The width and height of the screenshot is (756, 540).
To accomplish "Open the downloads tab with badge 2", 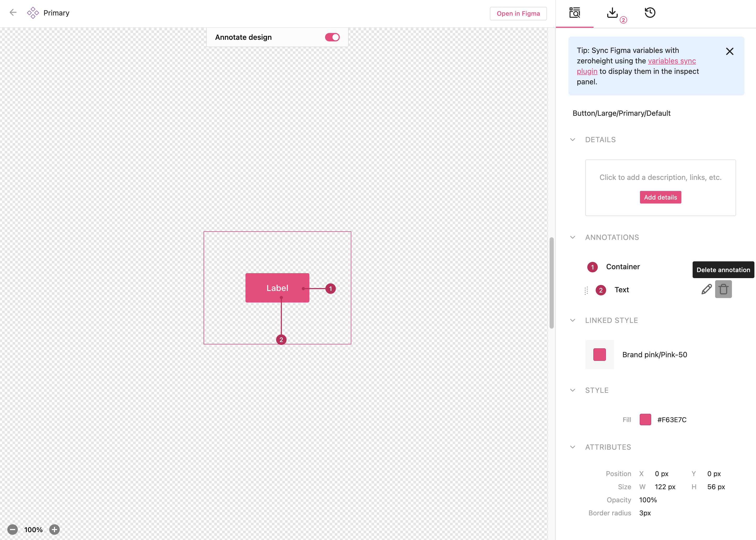I will tap(613, 13).
